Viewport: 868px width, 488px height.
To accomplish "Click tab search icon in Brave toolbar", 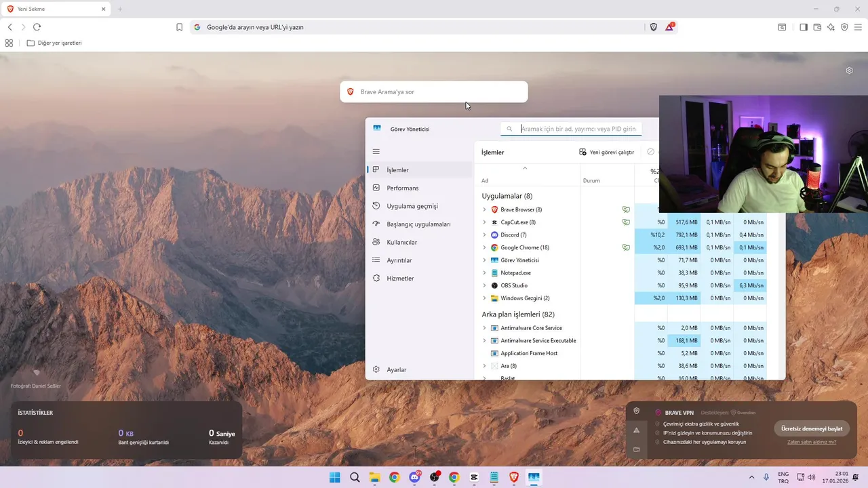I will click(x=782, y=27).
